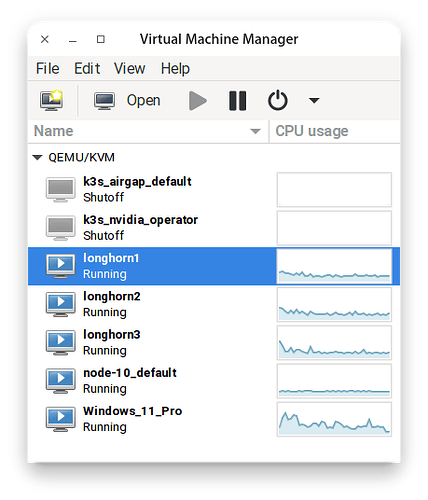This screenshot has height=500, width=428.
Task: Create a new virtual machine
Action: coord(52,100)
